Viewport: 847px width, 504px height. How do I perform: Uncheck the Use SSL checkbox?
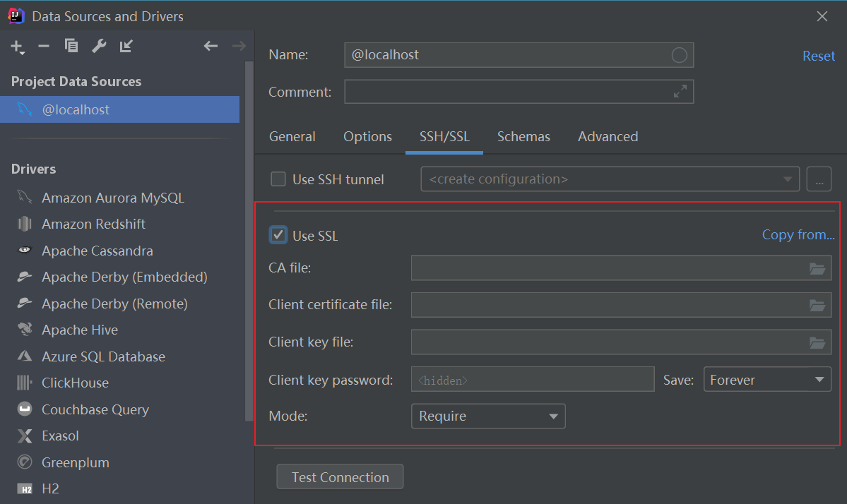(278, 235)
